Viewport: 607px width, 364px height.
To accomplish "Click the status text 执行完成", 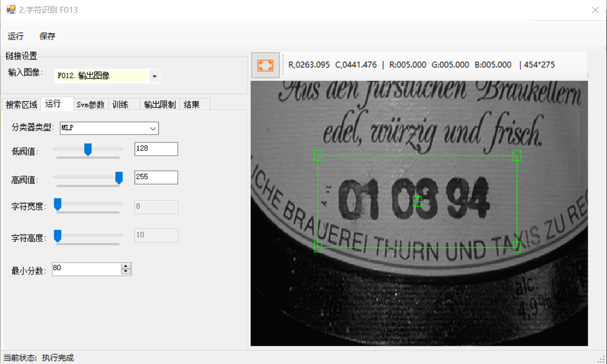I will [x=58, y=358].
